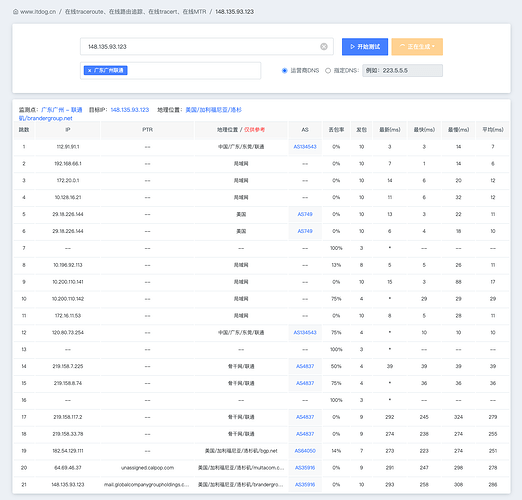Viewport: 522px width, 500px height.
Task: Select the 指定DNS radio option
Action: (x=328, y=71)
